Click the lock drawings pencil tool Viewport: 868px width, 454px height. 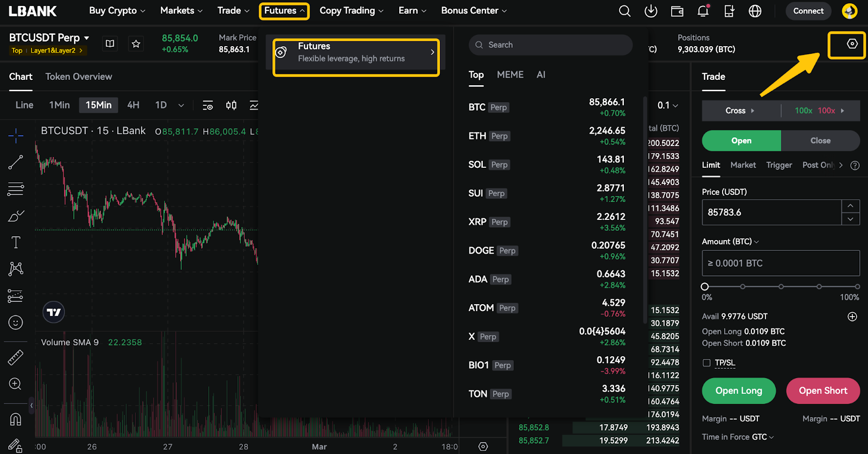(16, 445)
